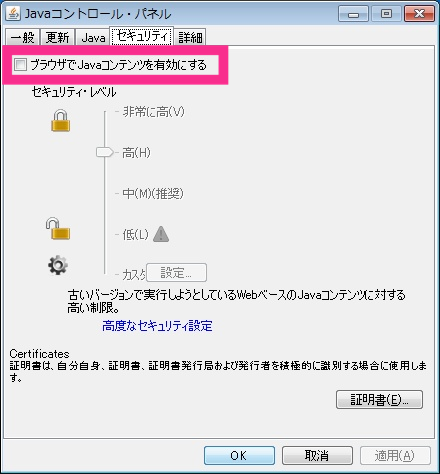
Task: Click the Java coffee cup title icon
Action: click(13, 13)
